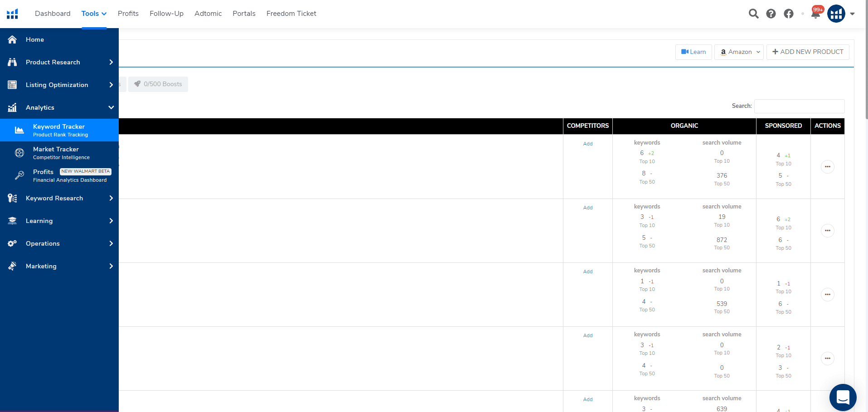Image resolution: width=868 pixels, height=412 pixels.
Task: Click the Analytics chart icon
Action: [12, 107]
